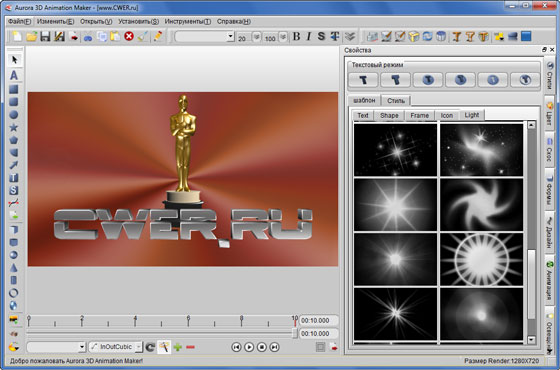Click the timeline marker at 4 seconds

click(135, 321)
